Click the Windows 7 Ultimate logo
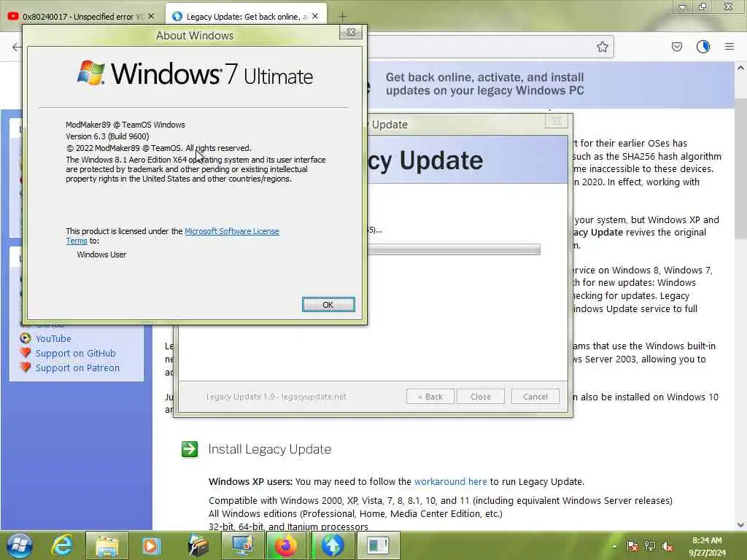This screenshot has height=560, width=747. point(195,74)
